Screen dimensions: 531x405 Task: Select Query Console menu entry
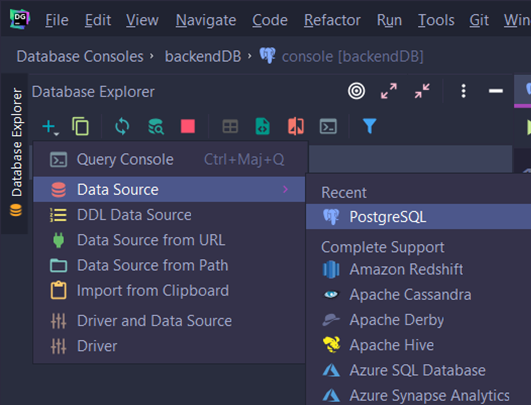169,159
